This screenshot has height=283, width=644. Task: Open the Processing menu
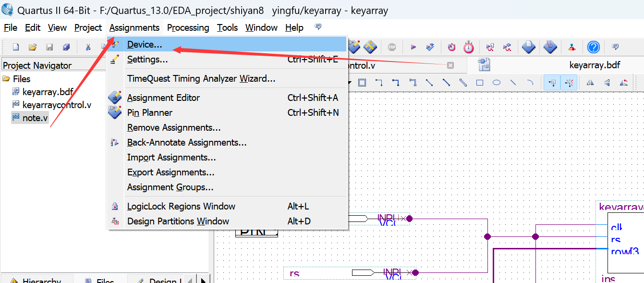pyautogui.click(x=188, y=27)
